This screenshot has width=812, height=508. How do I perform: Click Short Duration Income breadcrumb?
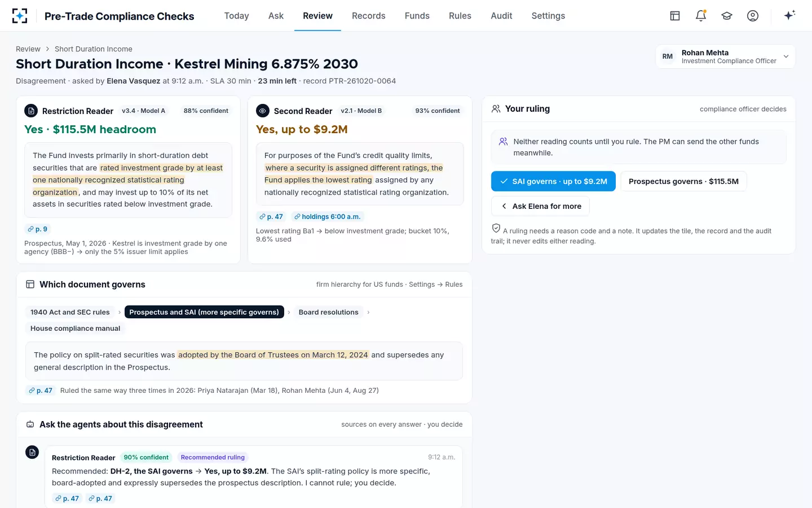pos(94,49)
